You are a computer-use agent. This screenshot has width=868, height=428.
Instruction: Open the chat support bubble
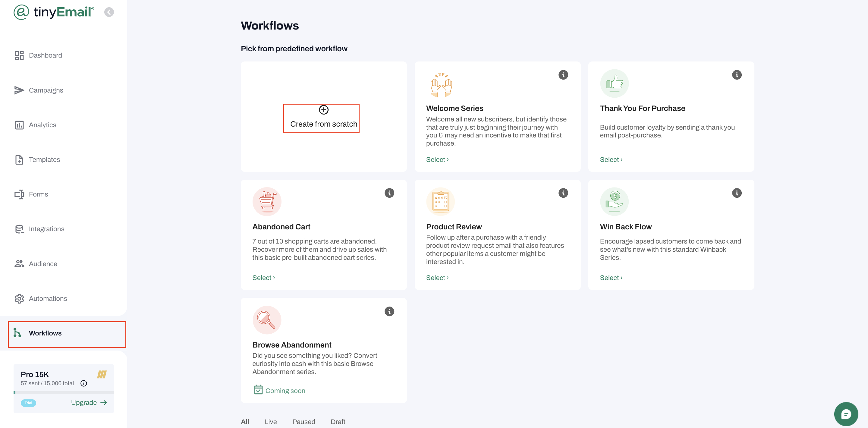[x=846, y=414]
